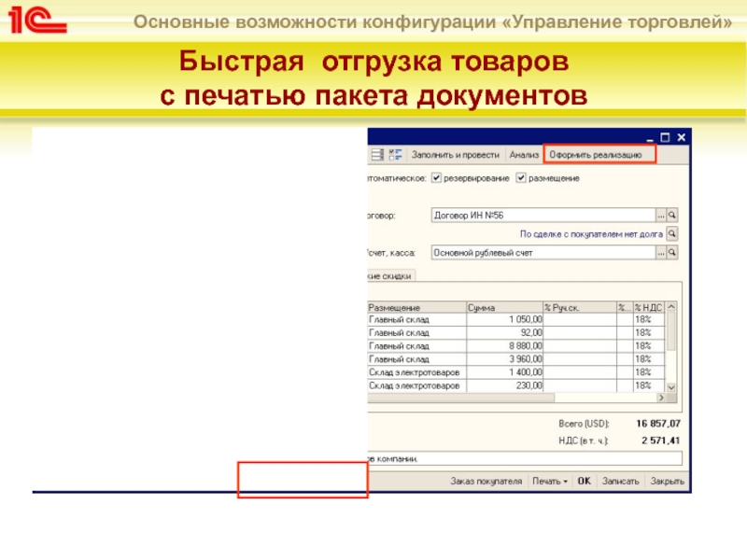Open the Печать dropdown menu
747x560 pixels.
pos(550,481)
